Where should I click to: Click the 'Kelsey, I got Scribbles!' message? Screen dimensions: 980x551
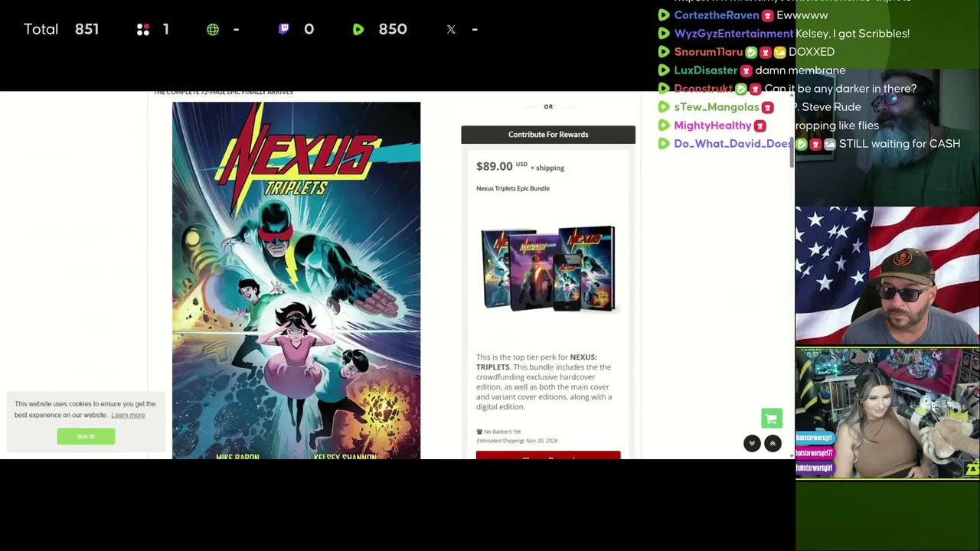(x=852, y=34)
